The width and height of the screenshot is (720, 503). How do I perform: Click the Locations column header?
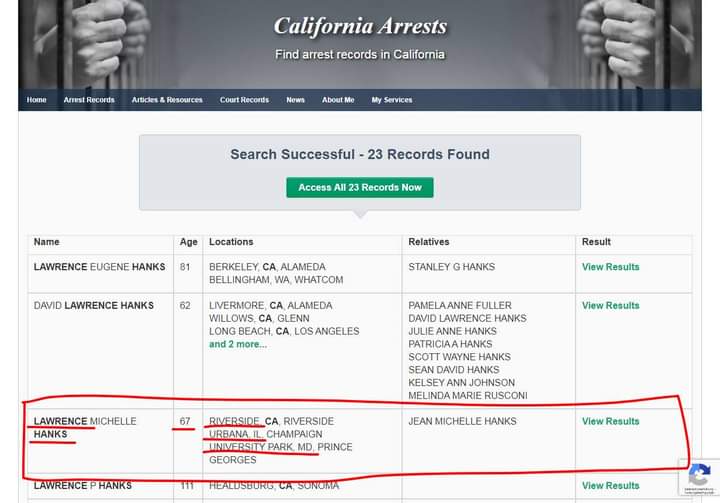pyautogui.click(x=231, y=242)
